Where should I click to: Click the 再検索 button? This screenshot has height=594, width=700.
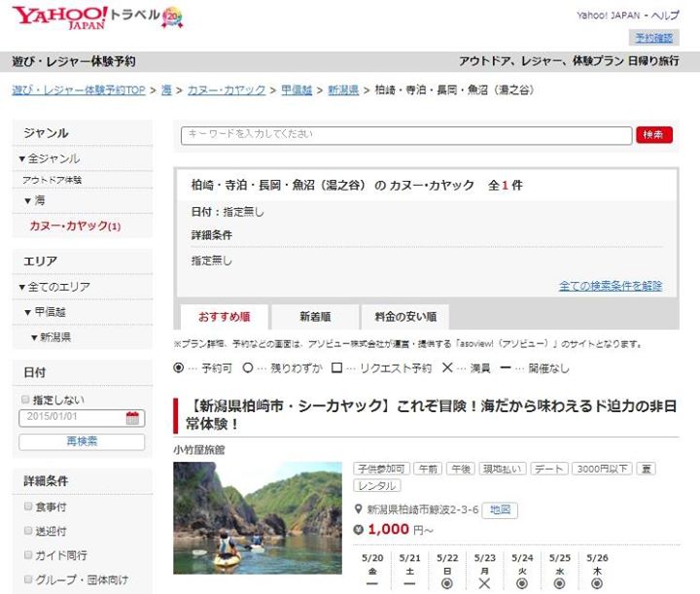(x=82, y=441)
